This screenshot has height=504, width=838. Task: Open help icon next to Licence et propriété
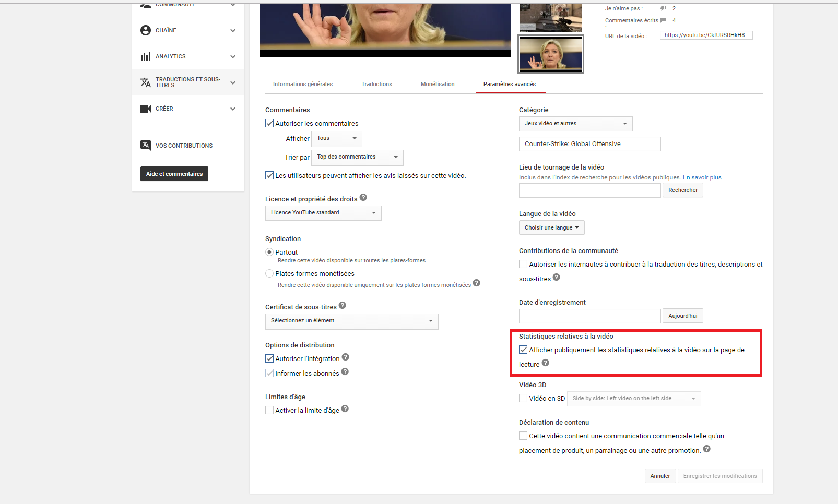point(363,198)
